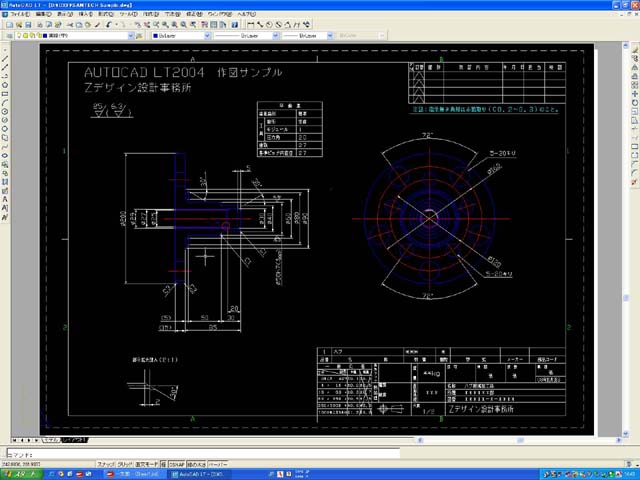640x480 pixels.
Task: Select the Radius Dimension tool icon
Action: tap(269, 25)
